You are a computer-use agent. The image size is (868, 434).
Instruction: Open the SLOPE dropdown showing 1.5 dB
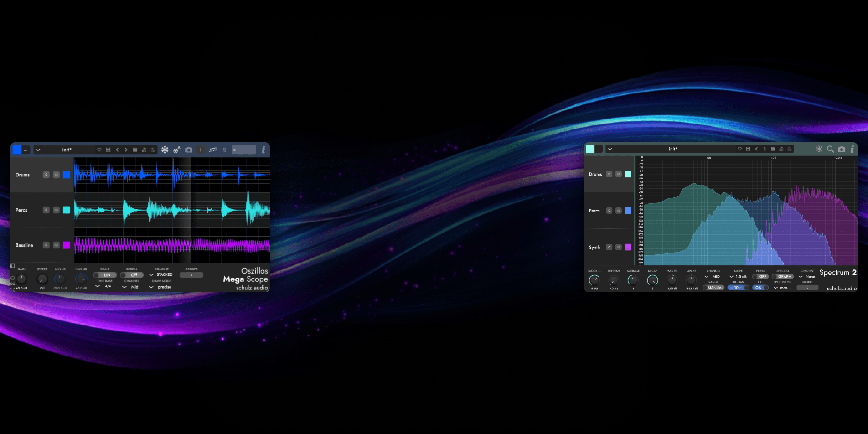click(738, 277)
